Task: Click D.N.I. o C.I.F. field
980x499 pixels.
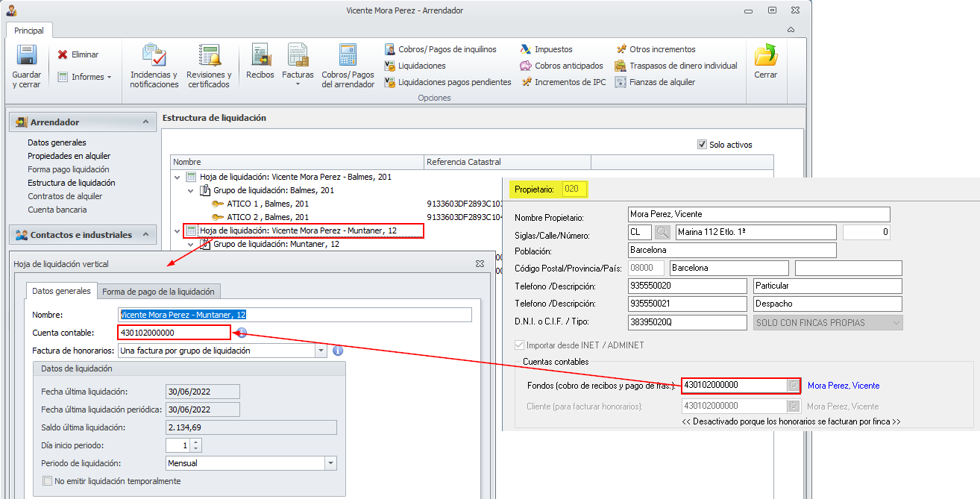Action: tap(688, 322)
